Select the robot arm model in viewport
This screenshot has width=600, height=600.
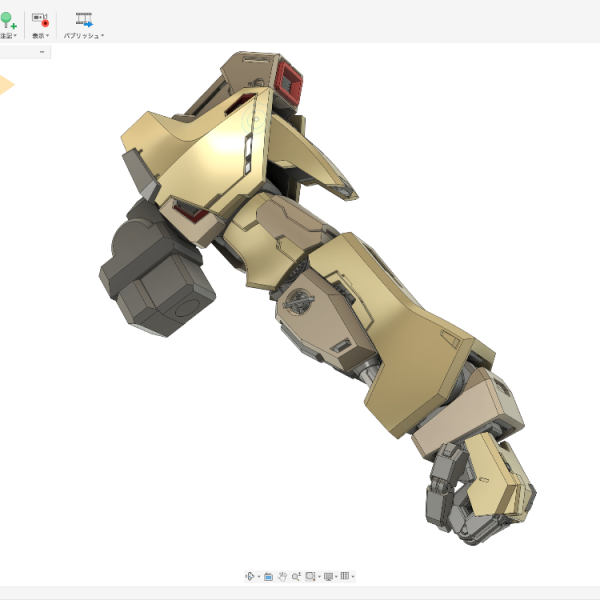pyautogui.click(x=317, y=298)
